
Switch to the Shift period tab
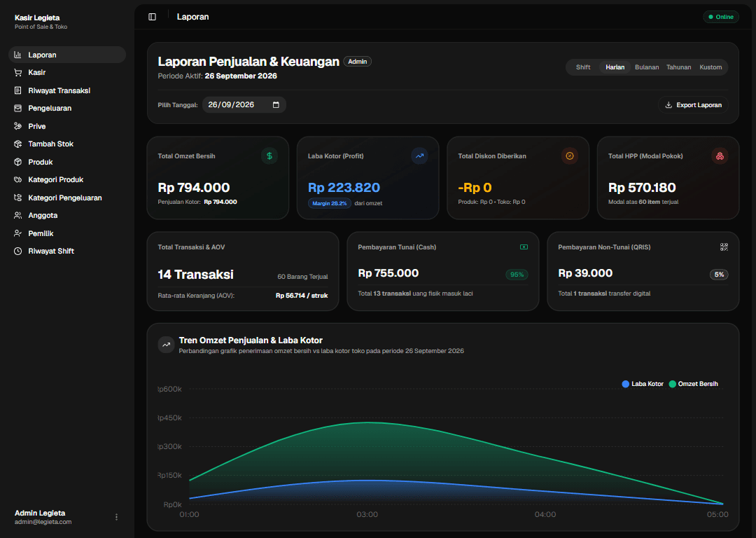coord(583,67)
